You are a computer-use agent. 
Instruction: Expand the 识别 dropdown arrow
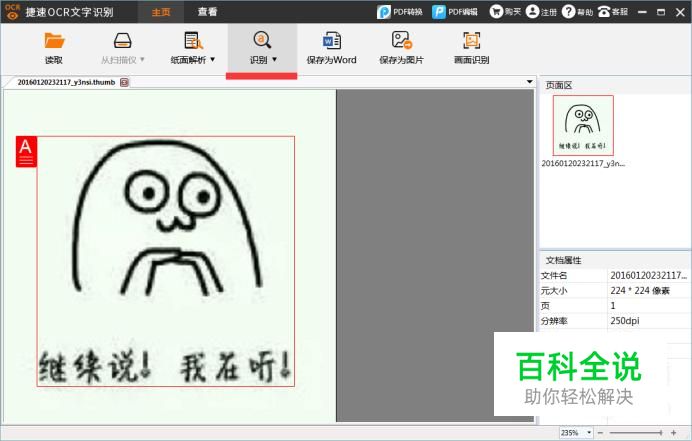tap(274, 60)
